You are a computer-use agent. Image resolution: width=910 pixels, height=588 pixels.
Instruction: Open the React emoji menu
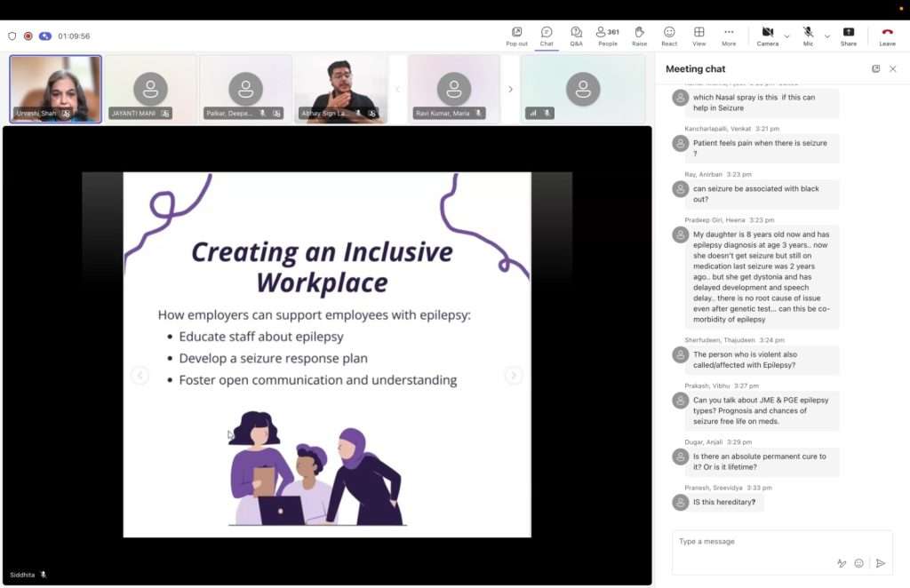[669, 36]
